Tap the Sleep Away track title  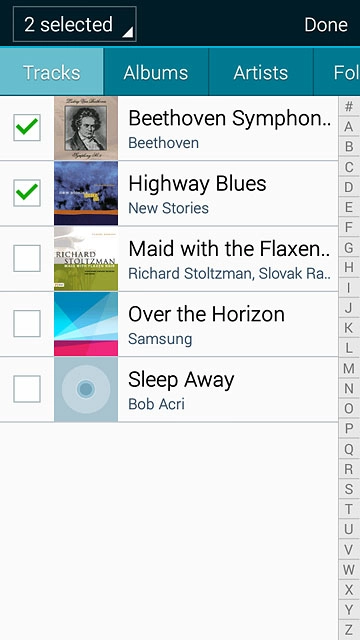[x=181, y=380]
